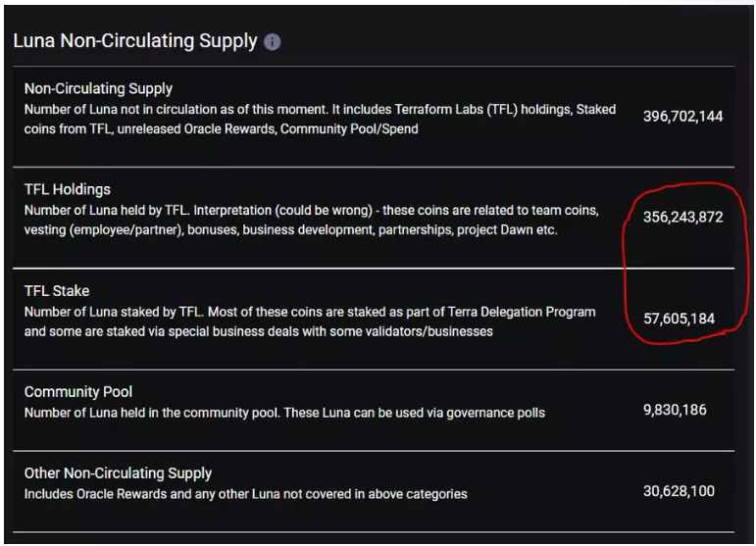756x546 pixels.
Task: Click the TFL Stake row title
Action: tap(57, 291)
